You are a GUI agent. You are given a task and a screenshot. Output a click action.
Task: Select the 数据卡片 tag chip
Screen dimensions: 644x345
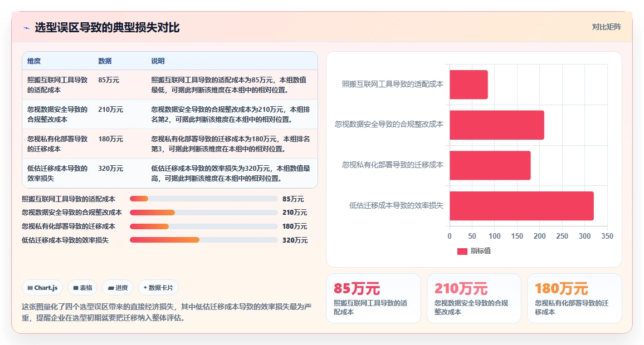pos(158,288)
